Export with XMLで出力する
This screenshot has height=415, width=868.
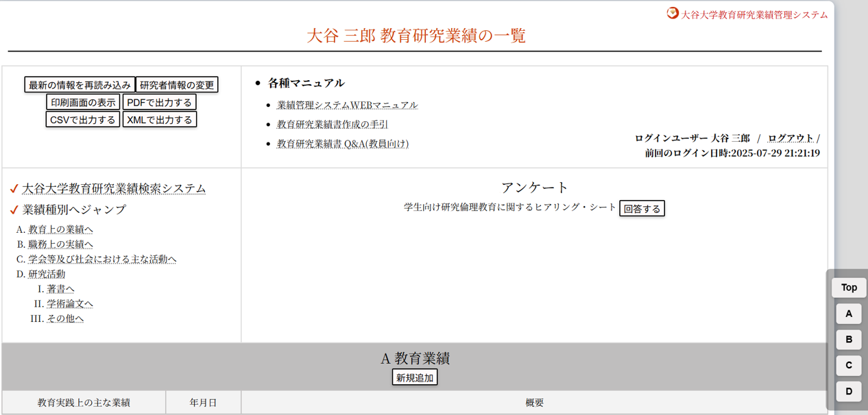click(160, 119)
